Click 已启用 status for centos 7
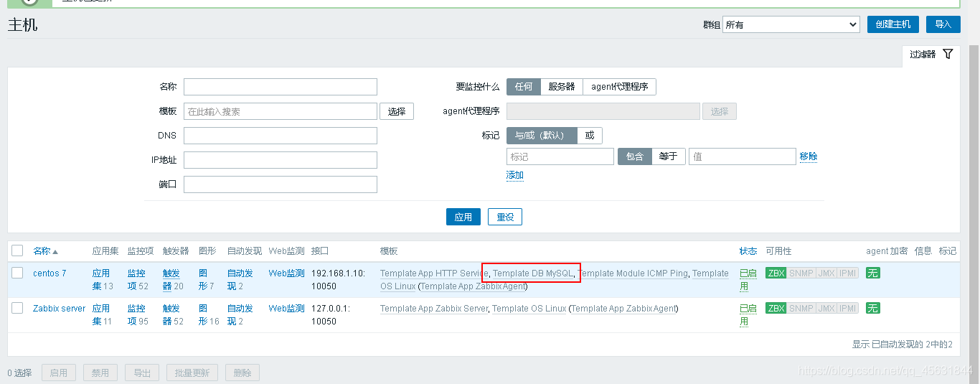Screen dimensions: 980x384 tap(748, 279)
